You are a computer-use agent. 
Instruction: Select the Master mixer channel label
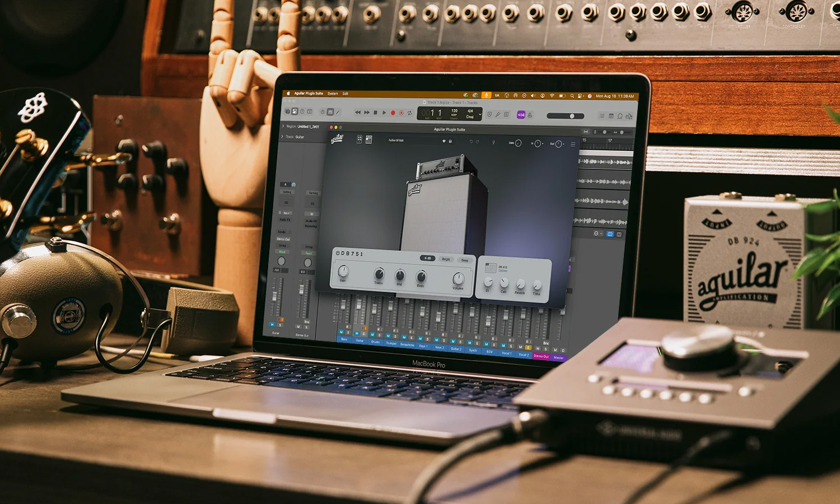coord(559,357)
